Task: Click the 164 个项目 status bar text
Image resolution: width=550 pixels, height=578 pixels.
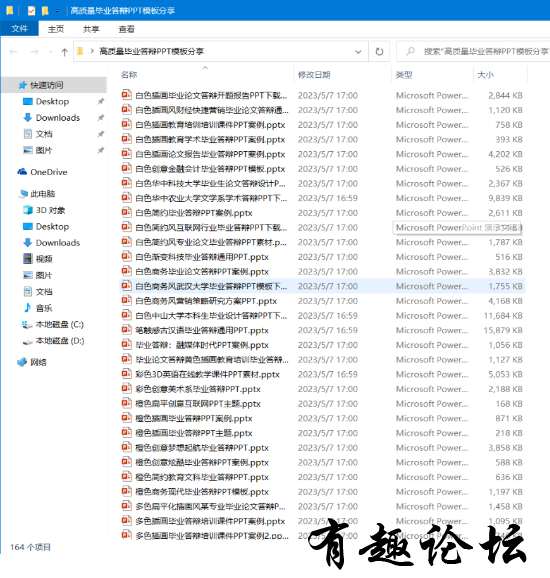Action: click(x=30, y=547)
